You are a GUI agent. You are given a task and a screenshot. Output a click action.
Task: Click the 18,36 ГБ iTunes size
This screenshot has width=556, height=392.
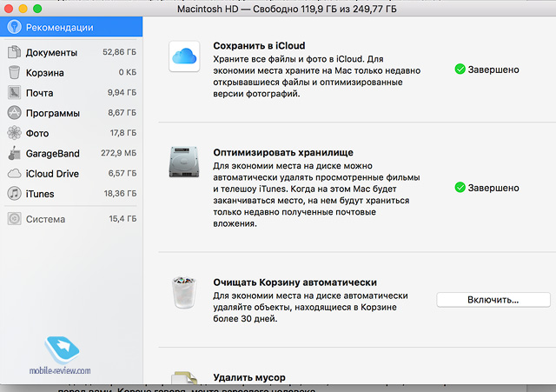click(120, 194)
